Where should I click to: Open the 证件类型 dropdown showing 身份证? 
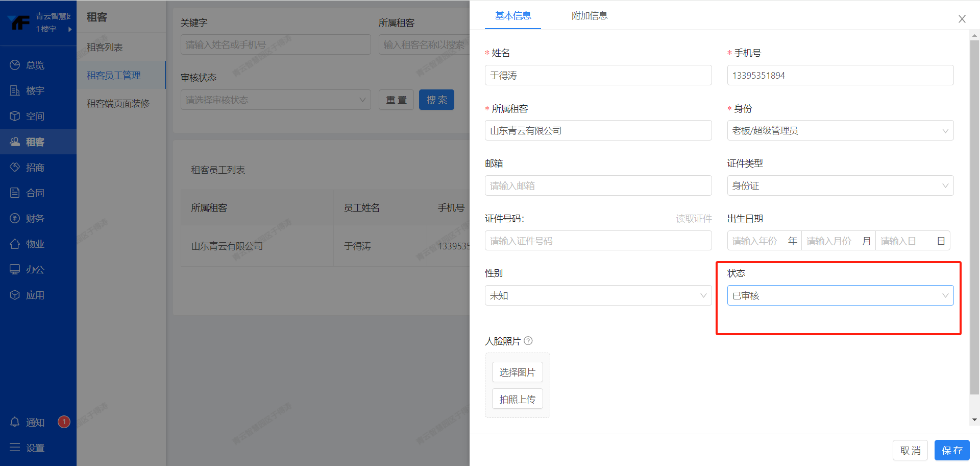coord(840,186)
